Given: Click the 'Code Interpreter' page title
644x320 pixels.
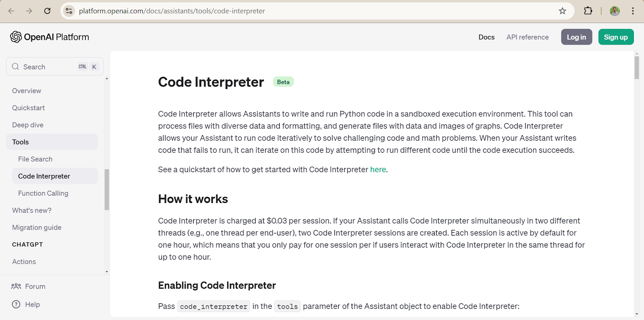Looking at the screenshot, I should pyautogui.click(x=211, y=82).
